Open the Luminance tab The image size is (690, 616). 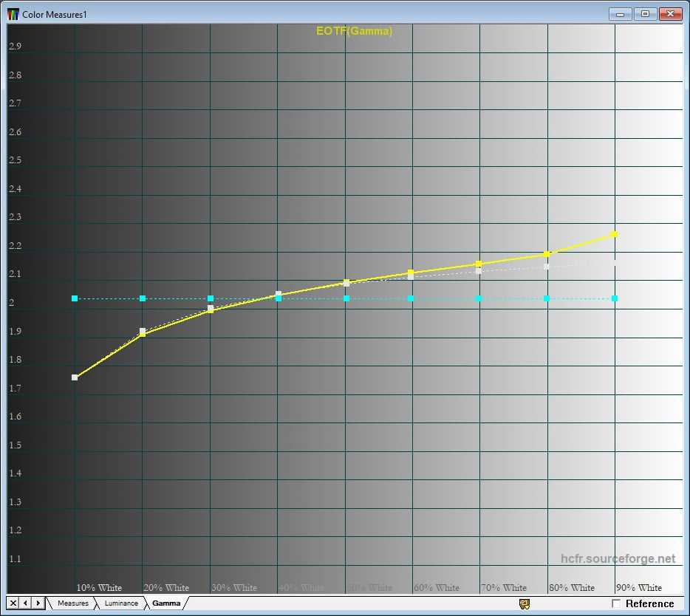120,603
